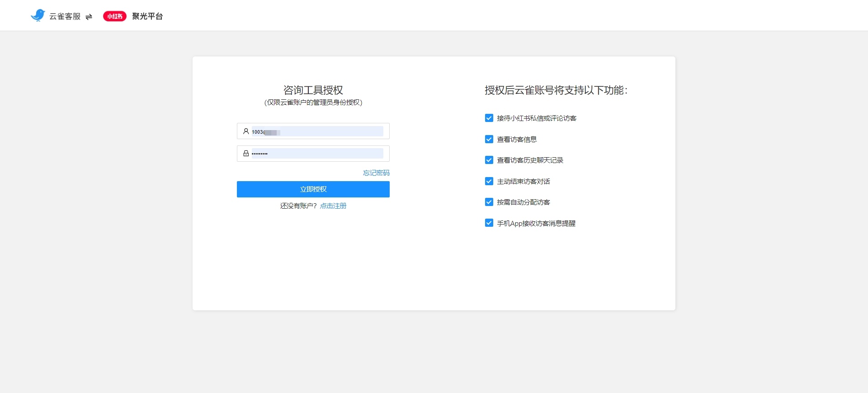Open the 点击注册 registration link
Image resolution: width=868 pixels, height=393 pixels.
click(333, 206)
